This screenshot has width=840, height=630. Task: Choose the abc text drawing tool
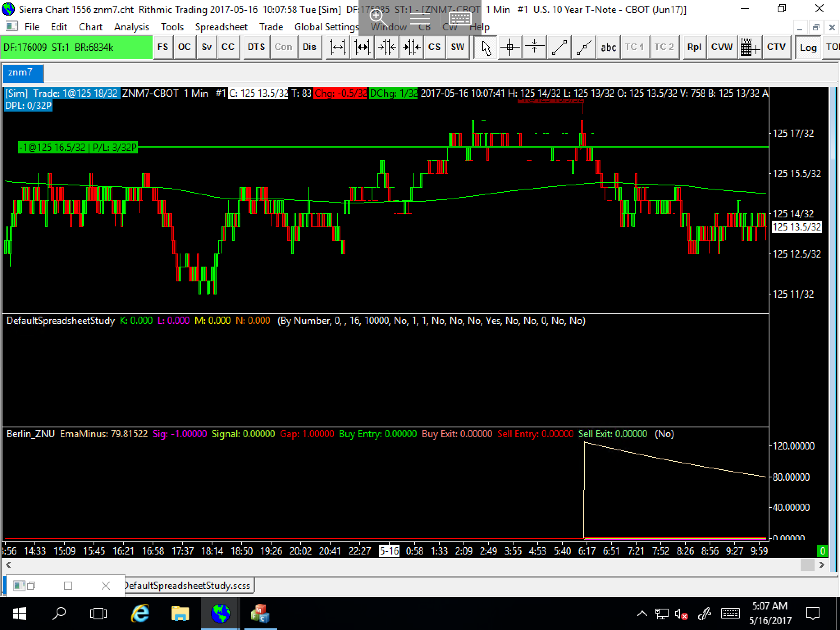[608, 48]
